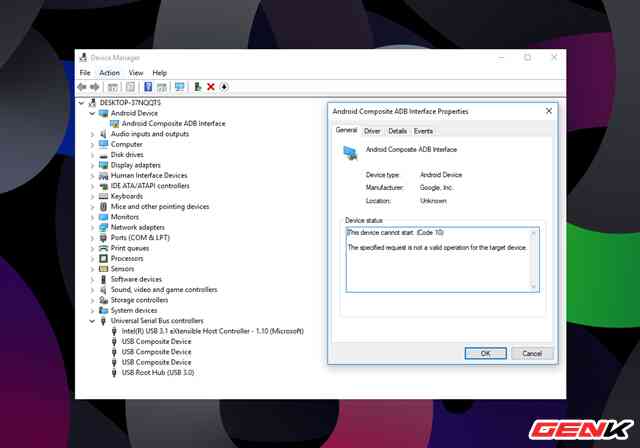
Task: Click the blue Help question-mark toolbar icon
Action: pyautogui.click(x=148, y=87)
